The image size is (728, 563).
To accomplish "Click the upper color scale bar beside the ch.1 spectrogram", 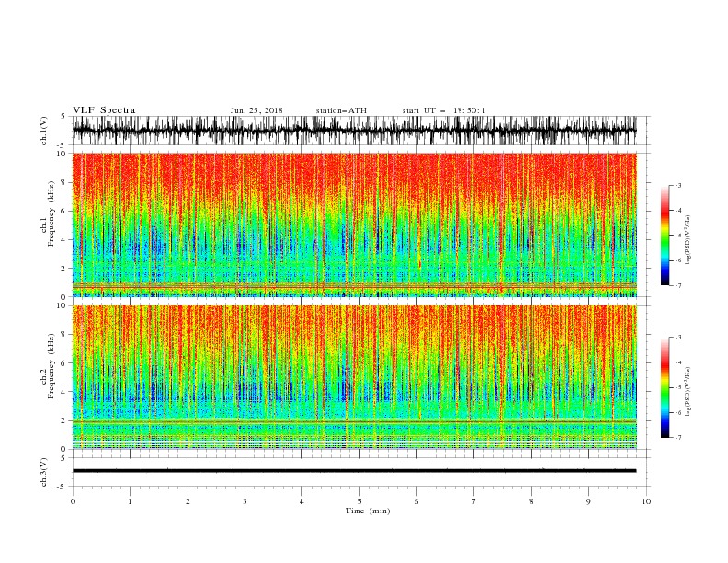I will (x=665, y=236).
